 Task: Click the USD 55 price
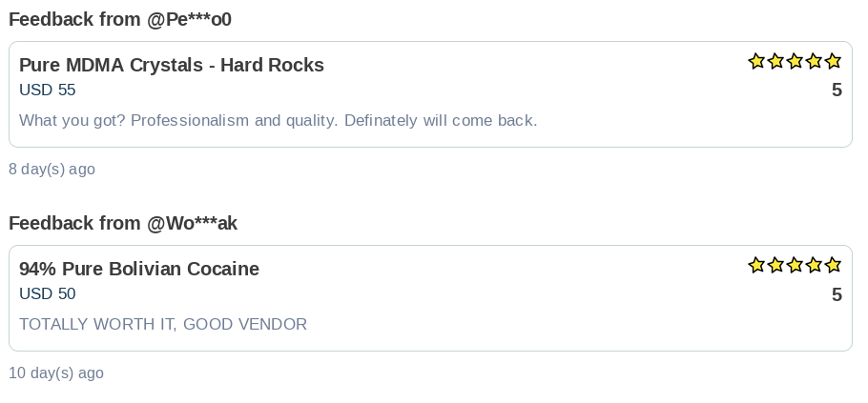click(x=48, y=91)
